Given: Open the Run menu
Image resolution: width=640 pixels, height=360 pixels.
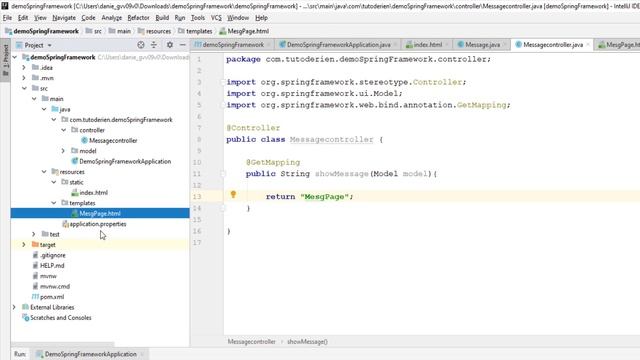Looking at the screenshot, I should click(x=180, y=18).
